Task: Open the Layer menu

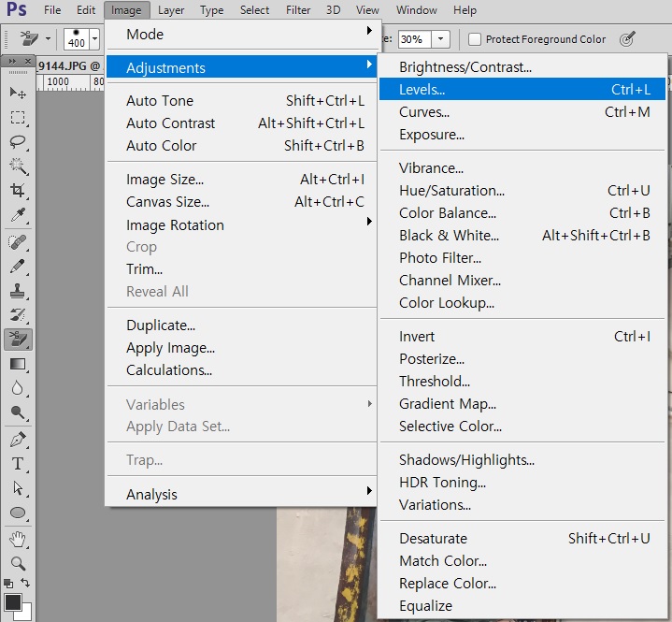Action: tap(171, 10)
